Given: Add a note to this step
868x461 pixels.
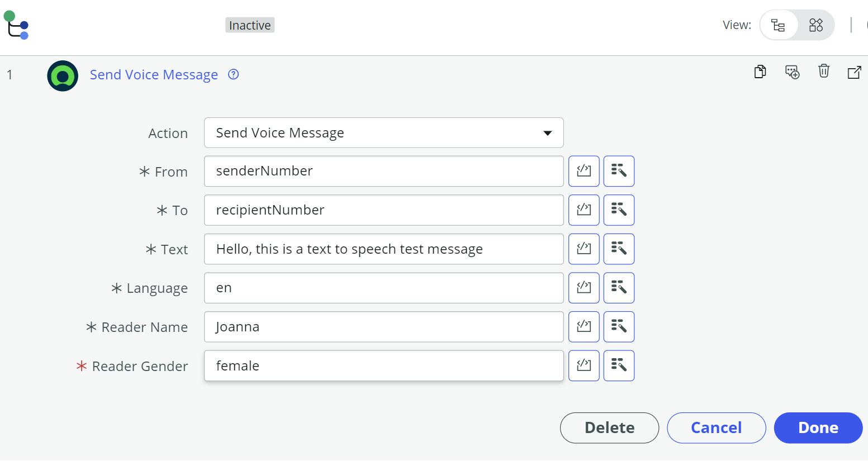Looking at the screenshot, I should [792, 72].
